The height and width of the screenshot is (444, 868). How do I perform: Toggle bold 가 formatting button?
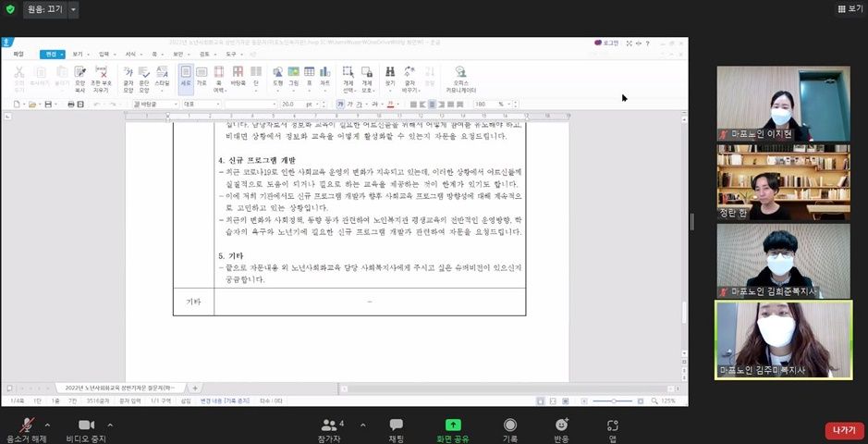pos(340,105)
